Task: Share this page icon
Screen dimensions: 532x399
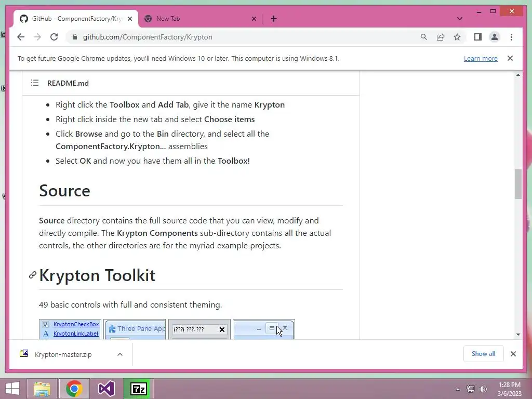Action: tap(441, 37)
